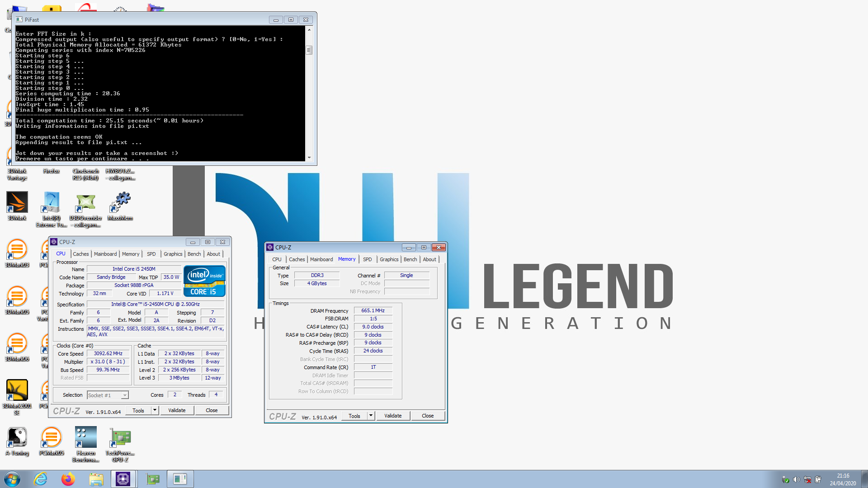Click the Channel # Single value
The height and width of the screenshot is (488, 868).
406,276
